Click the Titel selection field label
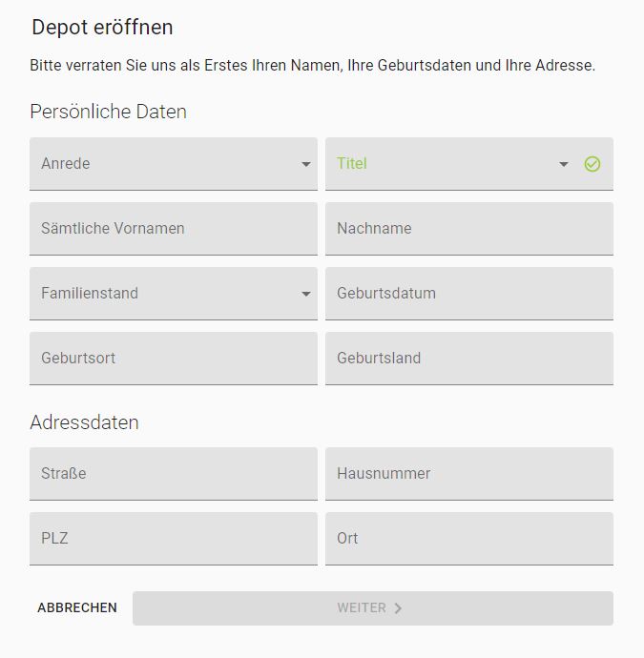Viewport: 644px width, 658px height. click(x=352, y=163)
